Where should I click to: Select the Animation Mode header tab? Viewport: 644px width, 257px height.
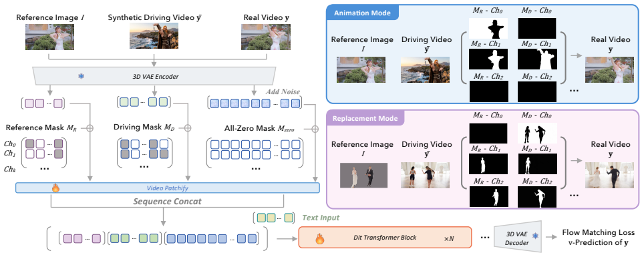tap(362, 12)
